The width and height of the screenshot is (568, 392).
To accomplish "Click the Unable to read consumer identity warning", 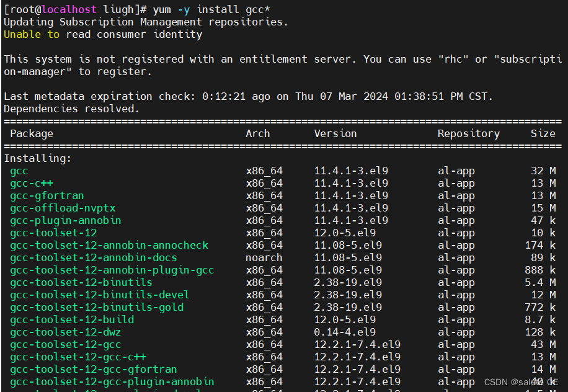I will pyautogui.click(x=102, y=34).
